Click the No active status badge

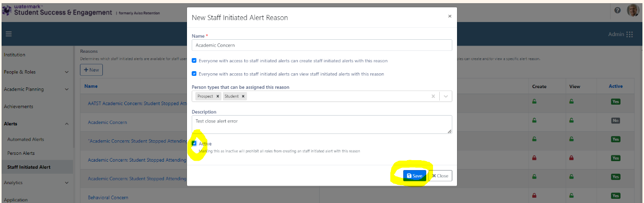[x=616, y=120]
